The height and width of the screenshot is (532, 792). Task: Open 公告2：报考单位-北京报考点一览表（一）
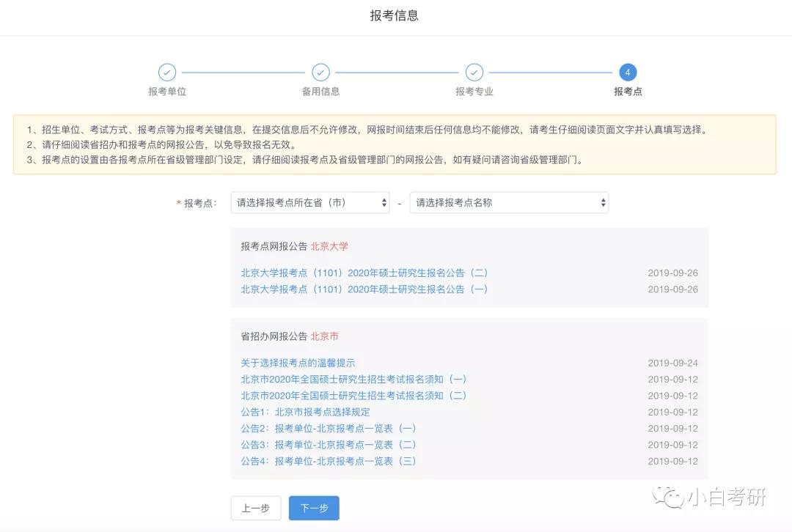(329, 429)
